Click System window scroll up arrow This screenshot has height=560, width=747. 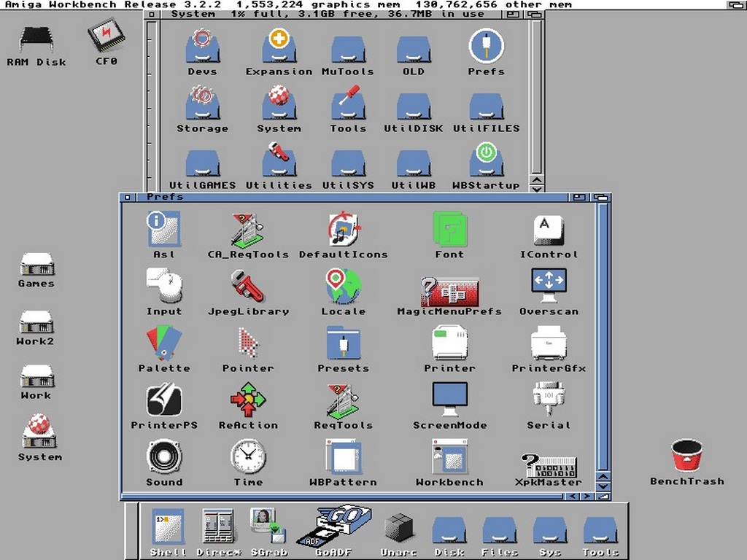[537, 180]
